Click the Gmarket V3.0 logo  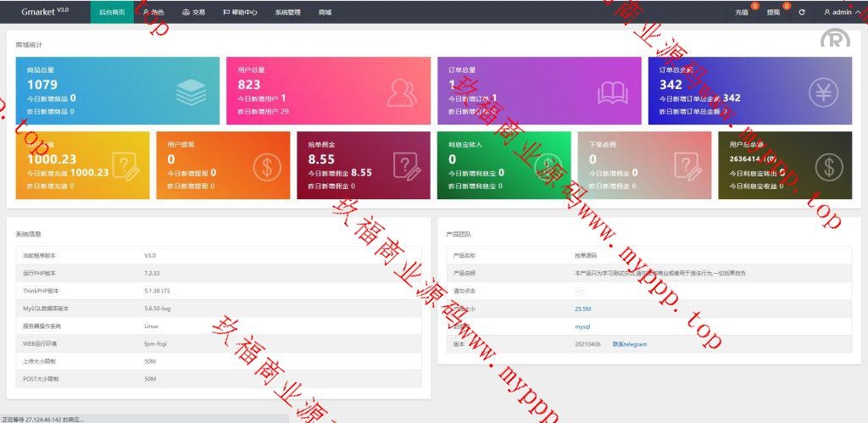click(x=45, y=12)
